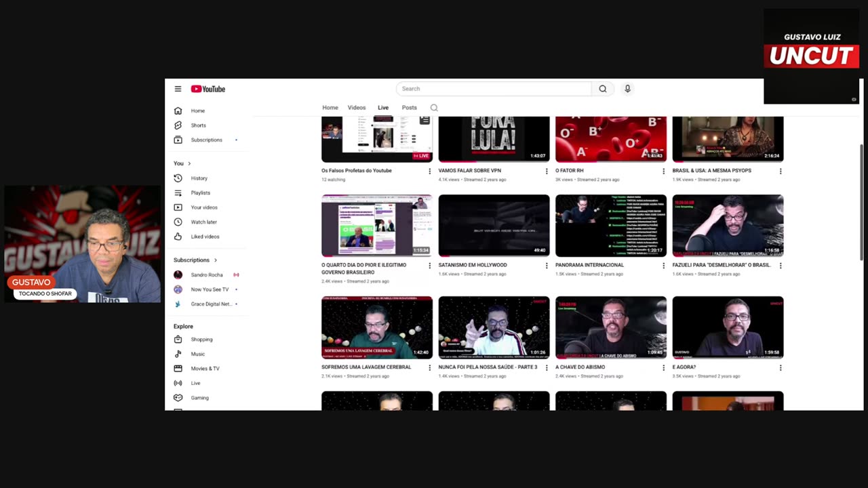
Task: Click VAMOS FALAR SOBRE VPN title
Action: pos(470,171)
